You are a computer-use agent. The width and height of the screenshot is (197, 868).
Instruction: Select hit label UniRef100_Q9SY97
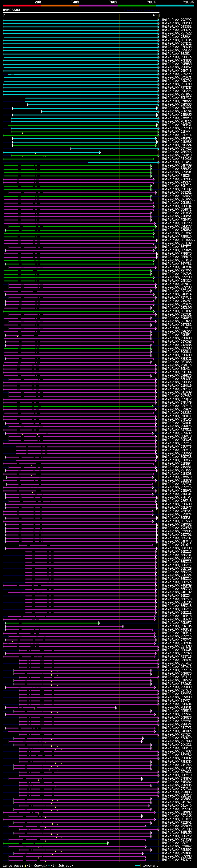point(176,20)
